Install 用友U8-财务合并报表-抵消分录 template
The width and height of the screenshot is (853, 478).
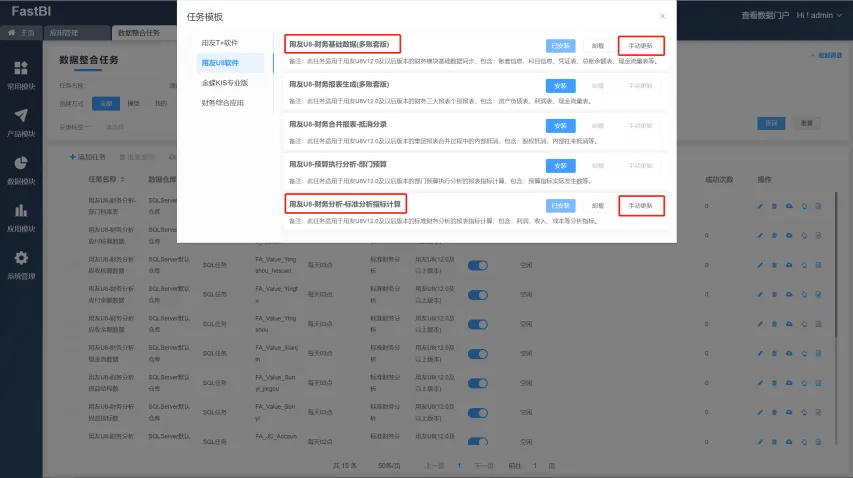pos(560,126)
